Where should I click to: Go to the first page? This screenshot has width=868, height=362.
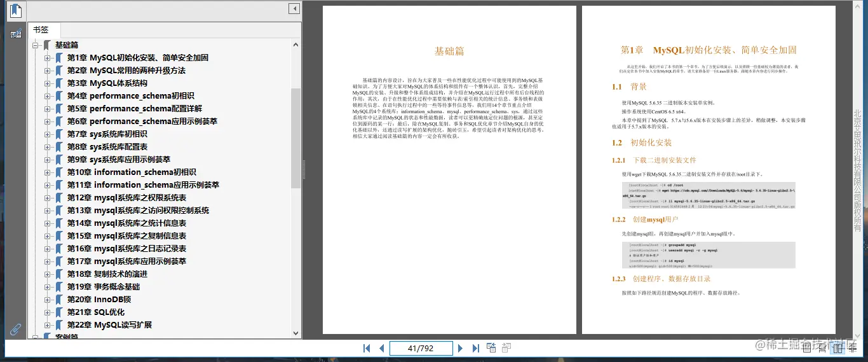(x=367, y=348)
